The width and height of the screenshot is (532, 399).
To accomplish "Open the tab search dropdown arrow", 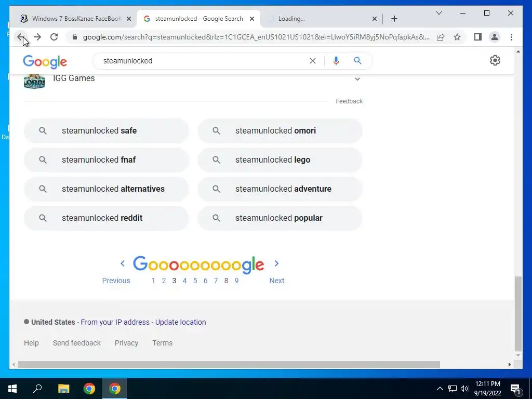I will point(438,13).
